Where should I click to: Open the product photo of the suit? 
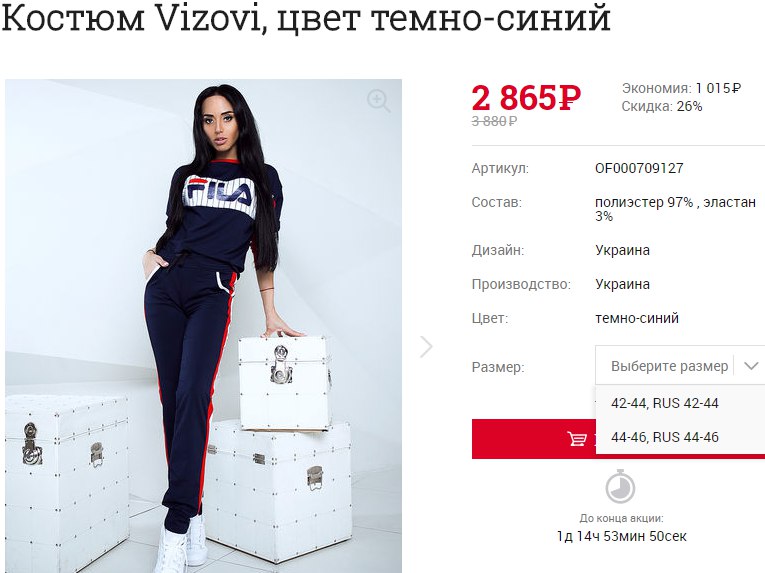(x=203, y=326)
